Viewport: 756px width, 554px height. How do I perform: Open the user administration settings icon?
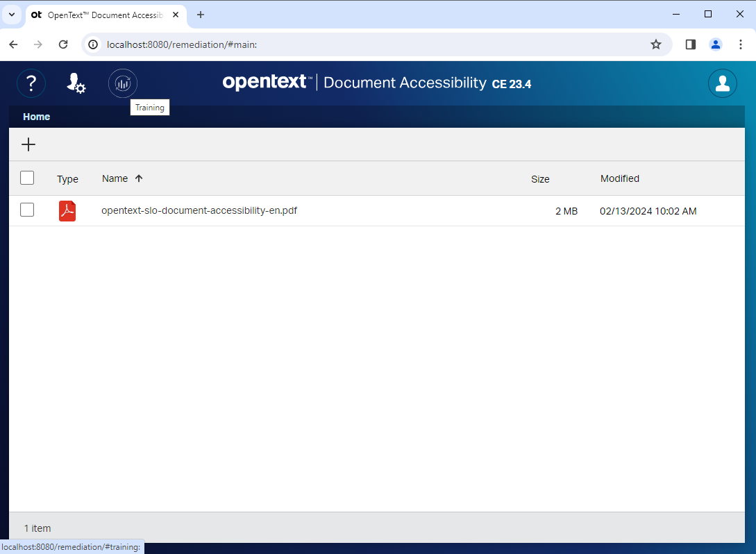(76, 84)
